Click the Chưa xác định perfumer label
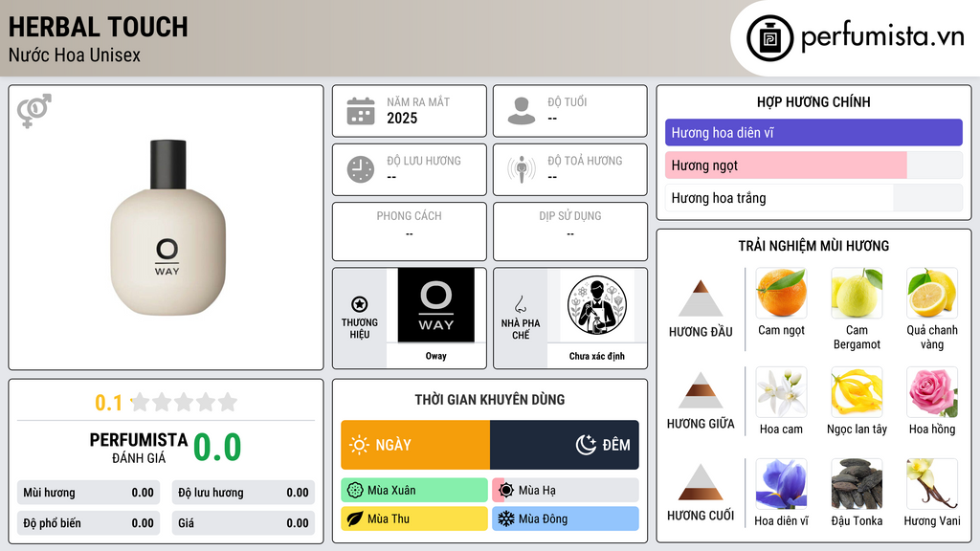 (597, 356)
